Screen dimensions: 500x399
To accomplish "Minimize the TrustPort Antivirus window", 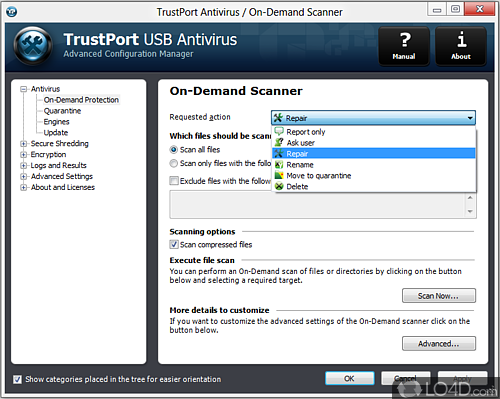I will (x=437, y=10).
